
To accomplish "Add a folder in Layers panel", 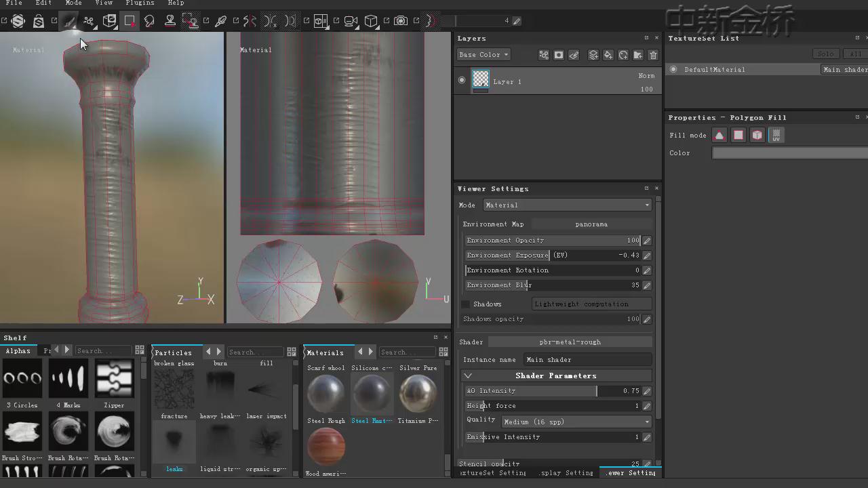I will point(638,55).
